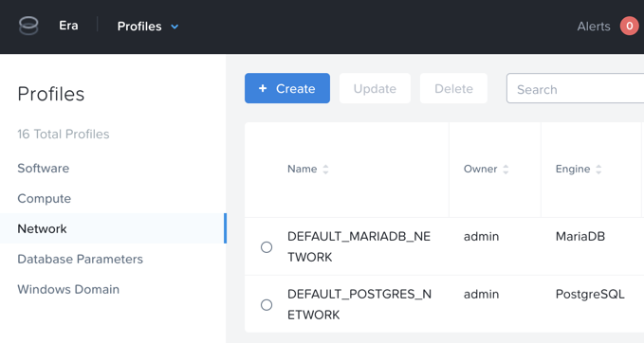The width and height of the screenshot is (644, 343).
Task: Open the Software profiles section
Action: tap(43, 169)
